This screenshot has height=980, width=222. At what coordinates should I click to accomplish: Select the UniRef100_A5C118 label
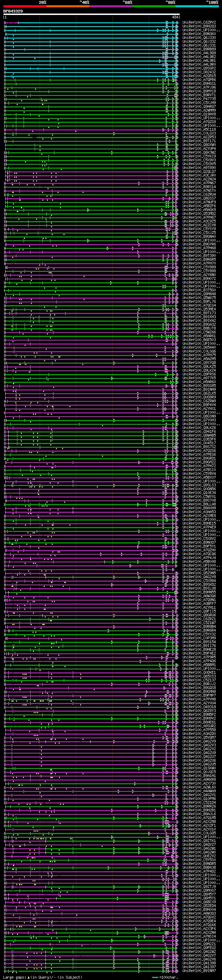[x=199, y=129]
